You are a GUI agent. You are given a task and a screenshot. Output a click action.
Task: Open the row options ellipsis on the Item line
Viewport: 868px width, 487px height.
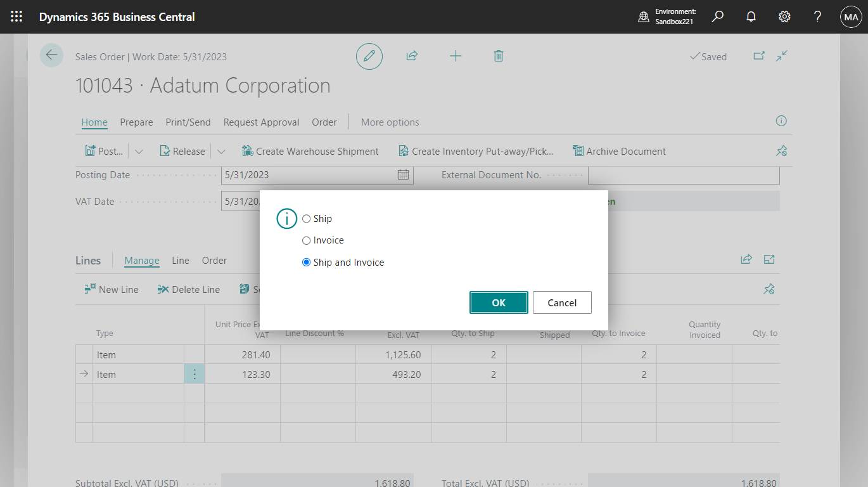point(195,373)
